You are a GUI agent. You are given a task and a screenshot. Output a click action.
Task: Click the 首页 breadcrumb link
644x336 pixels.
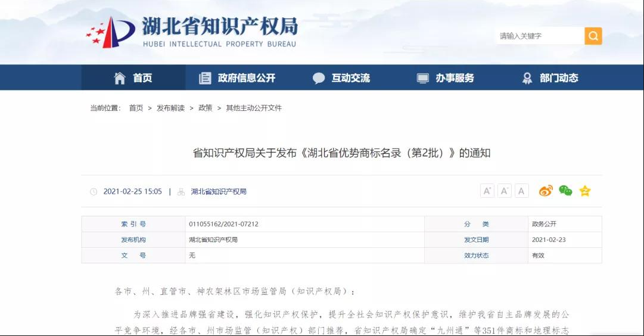coord(136,108)
